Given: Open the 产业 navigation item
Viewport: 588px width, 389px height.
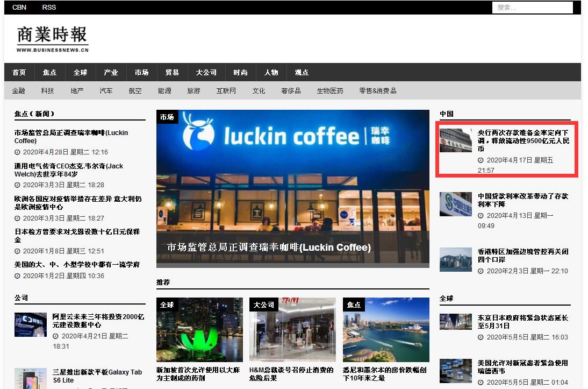Looking at the screenshot, I should pyautogui.click(x=111, y=72).
